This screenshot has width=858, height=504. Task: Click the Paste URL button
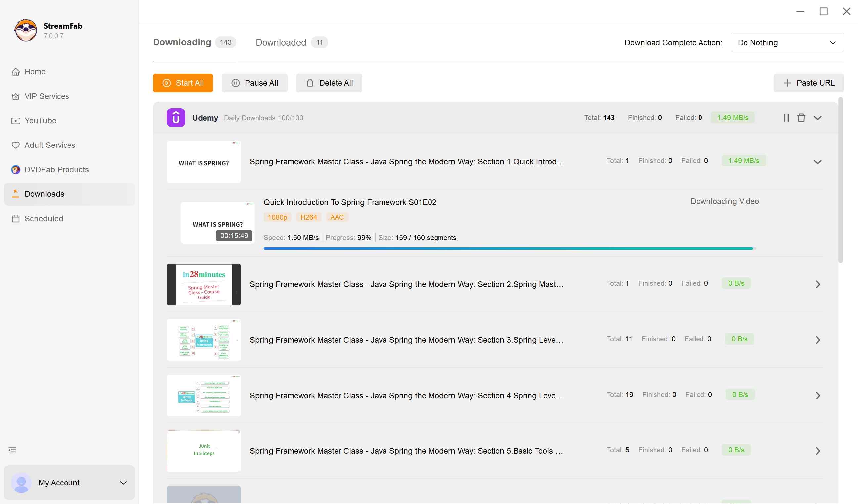(x=808, y=83)
